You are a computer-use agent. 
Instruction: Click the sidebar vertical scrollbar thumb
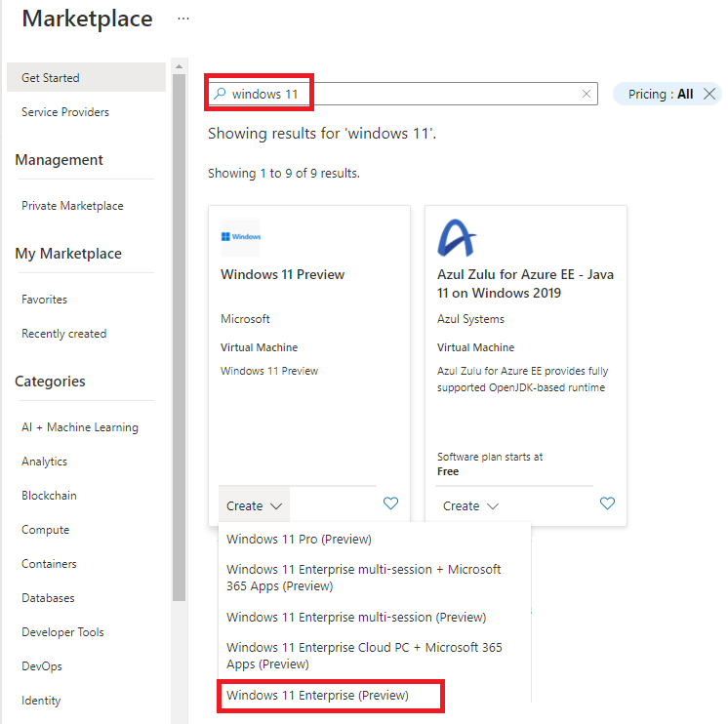click(x=179, y=338)
